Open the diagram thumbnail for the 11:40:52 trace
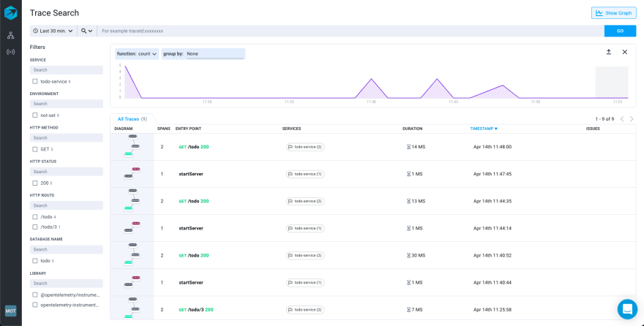The height and width of the screenshot is (326, 644). point(132,256)
